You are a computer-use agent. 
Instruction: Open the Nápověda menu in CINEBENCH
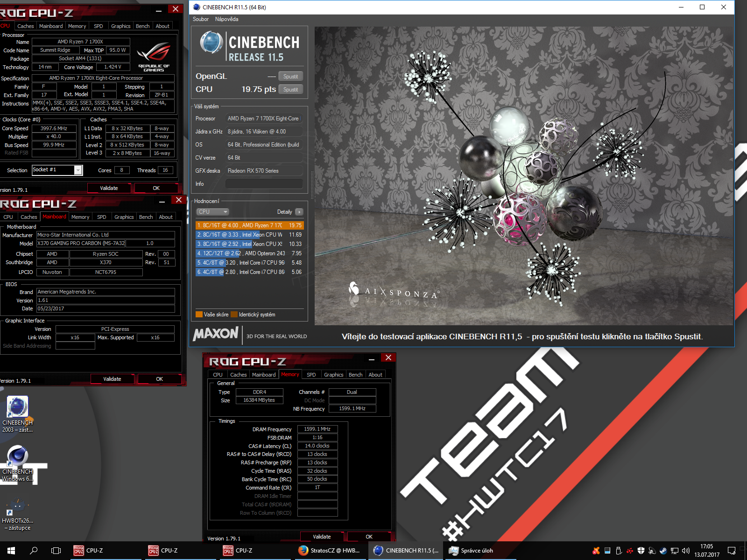click(226, 19)
